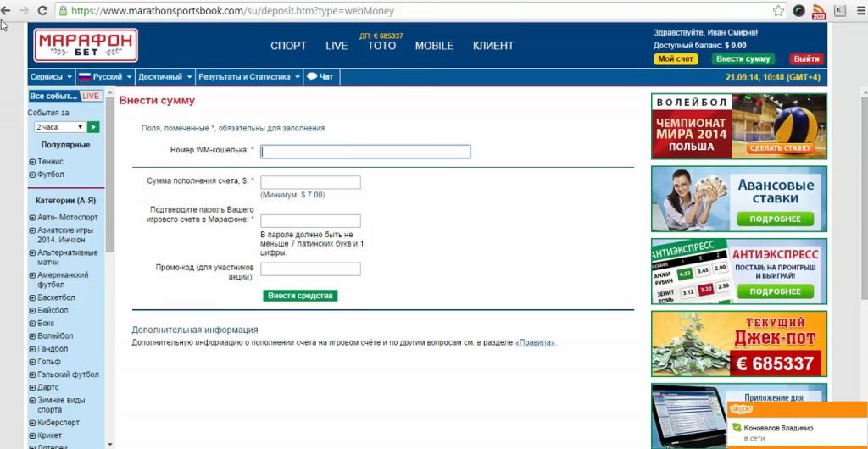Open the 2 часа events time select
The width and height of the screenshot is (868, 449).
(60, 127)
